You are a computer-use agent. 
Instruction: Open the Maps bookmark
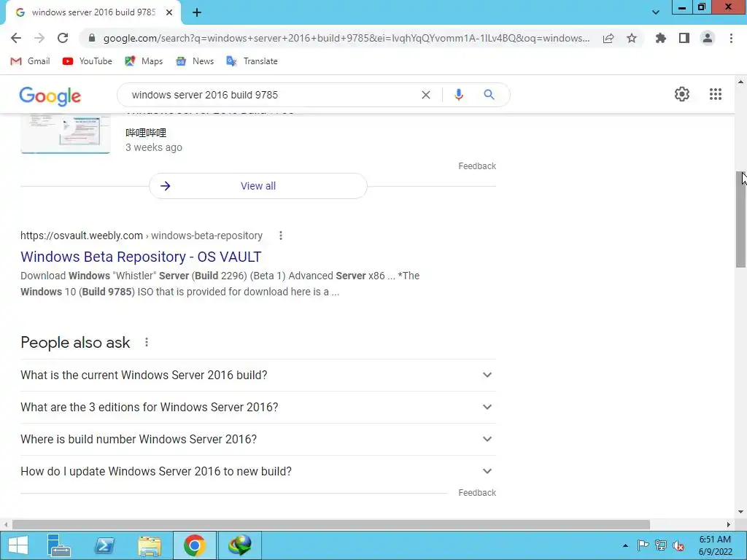pyautogui.click(x=144, y=61)
